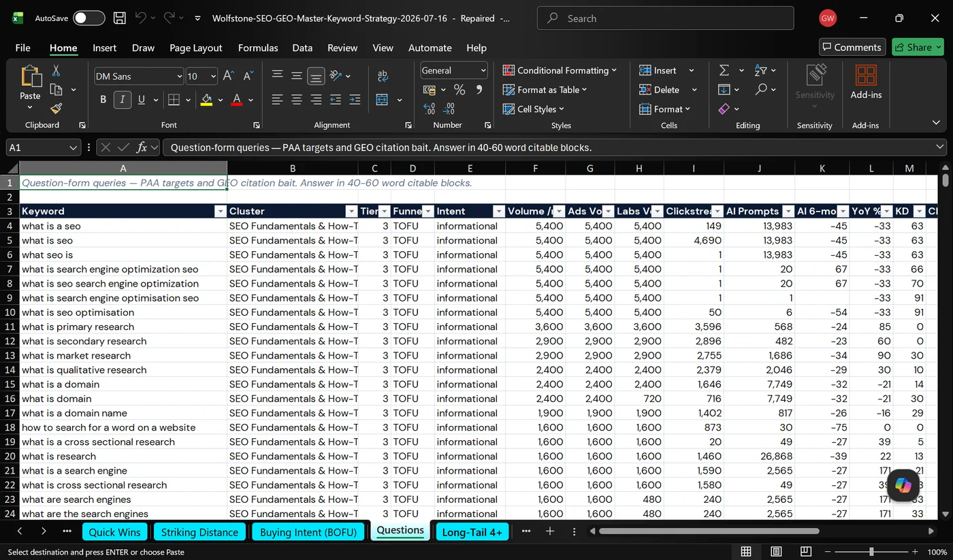
Task: Collapse the ribbon with the chevron
Action: (936, 123)
